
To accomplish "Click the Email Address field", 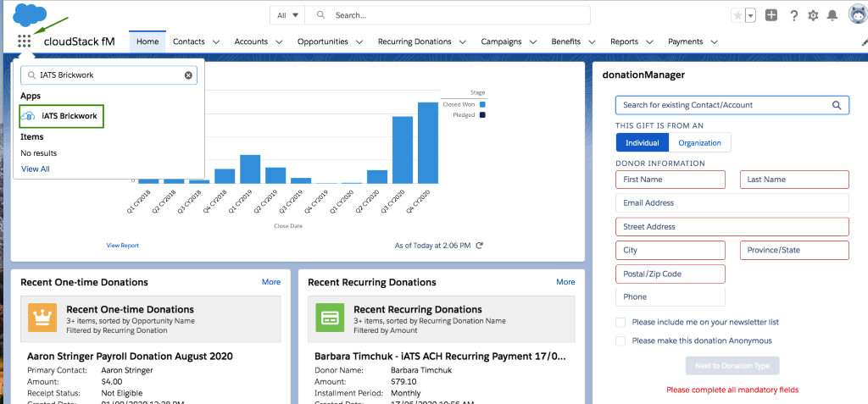I will coord(732,203).
